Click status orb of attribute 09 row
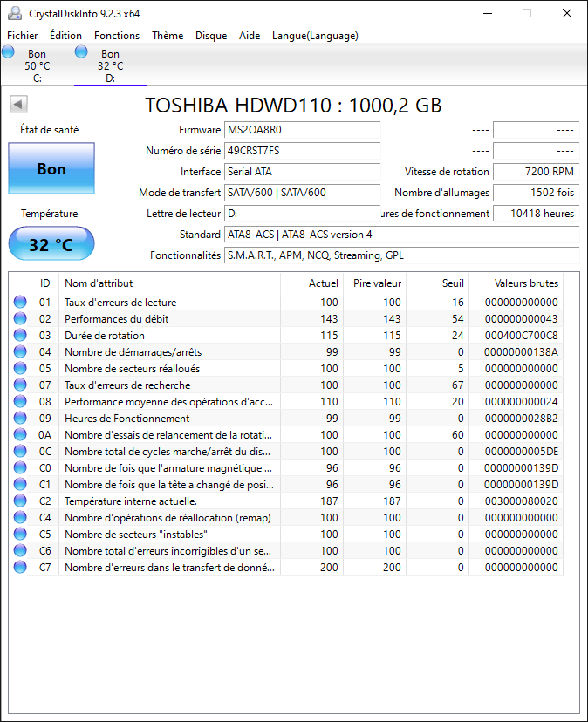Screen dimensions: 588x722 pos(20,418)
